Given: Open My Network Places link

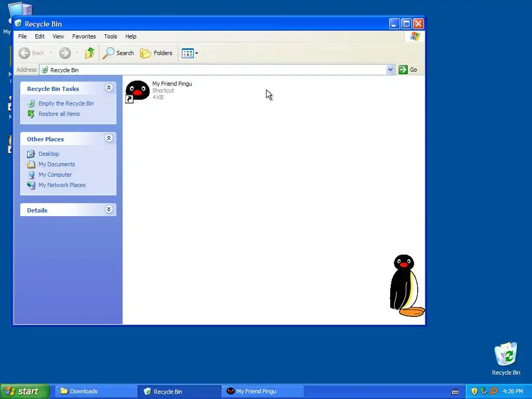Looking at the screenshot, I should coord(62,185).
